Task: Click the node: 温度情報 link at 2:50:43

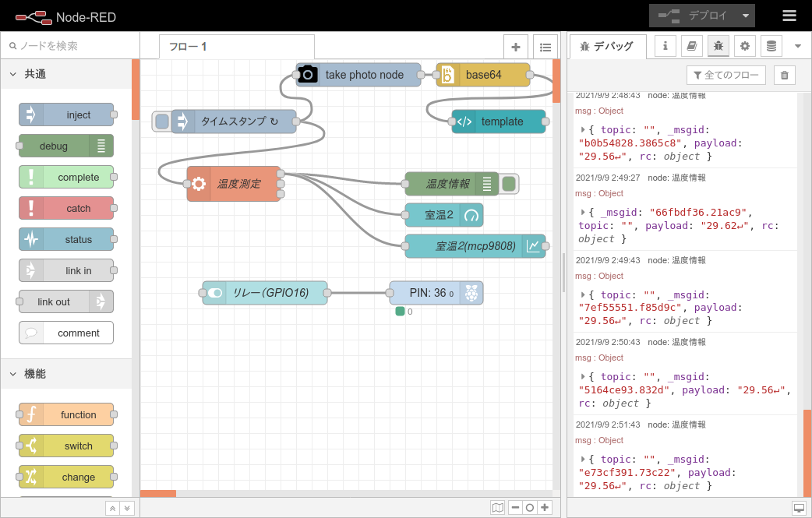Action: click(677, 342)
